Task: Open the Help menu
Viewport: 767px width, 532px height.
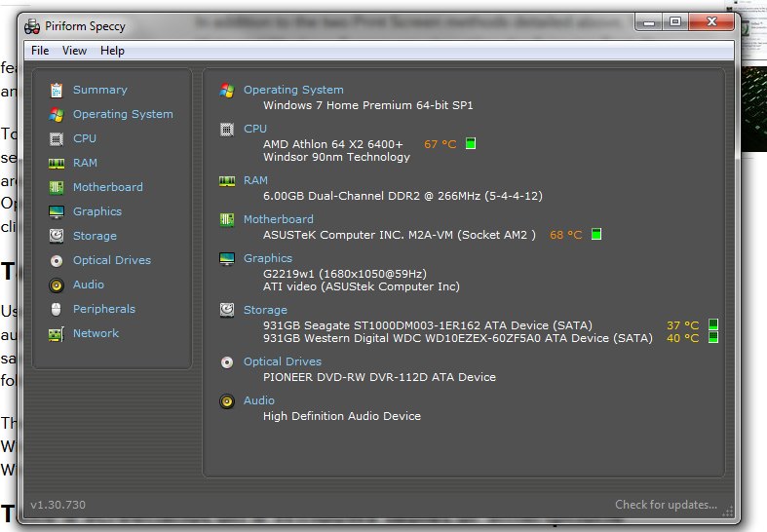Action: click(x=112, y=51)
